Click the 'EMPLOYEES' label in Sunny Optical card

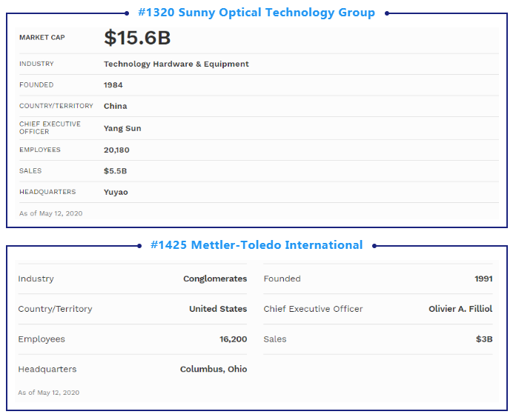click(x=40, y=150)
